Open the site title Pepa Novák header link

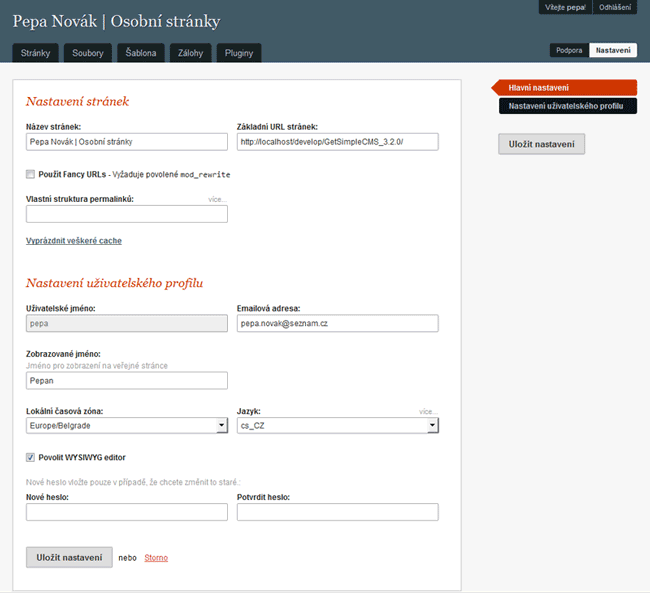(116, 22)
